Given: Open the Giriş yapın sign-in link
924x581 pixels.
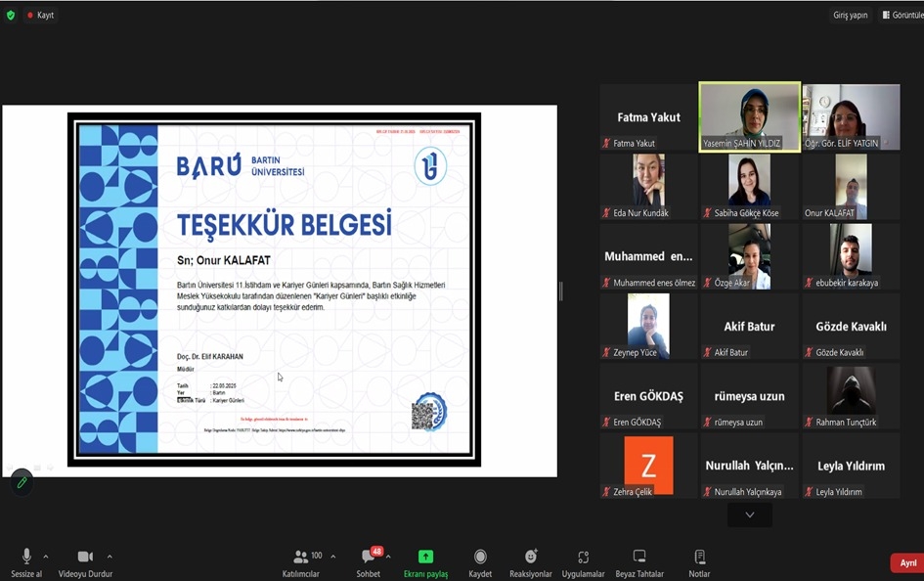Looking at the screenshot, I should point(850,16).
